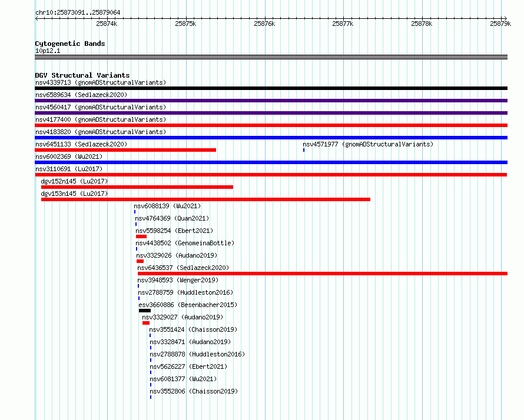Click the 25875k ruler label
The image size is (524, 420).
(185, 24)
